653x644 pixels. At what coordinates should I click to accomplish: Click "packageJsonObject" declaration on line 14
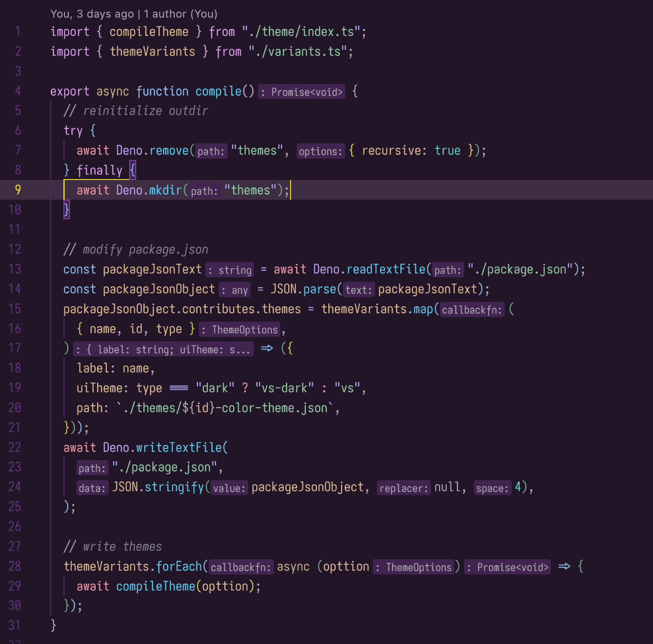click(159, 289)
